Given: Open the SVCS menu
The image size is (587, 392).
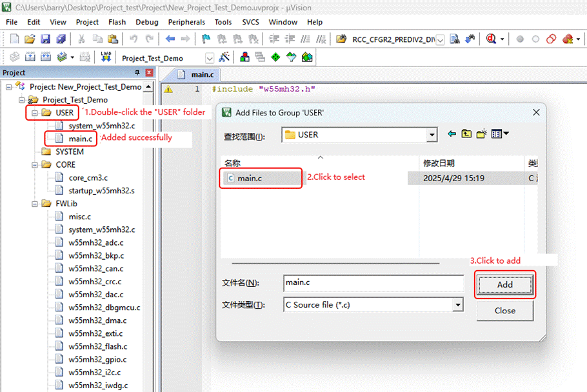Looking at the screenshot, I should coord(250,22).
